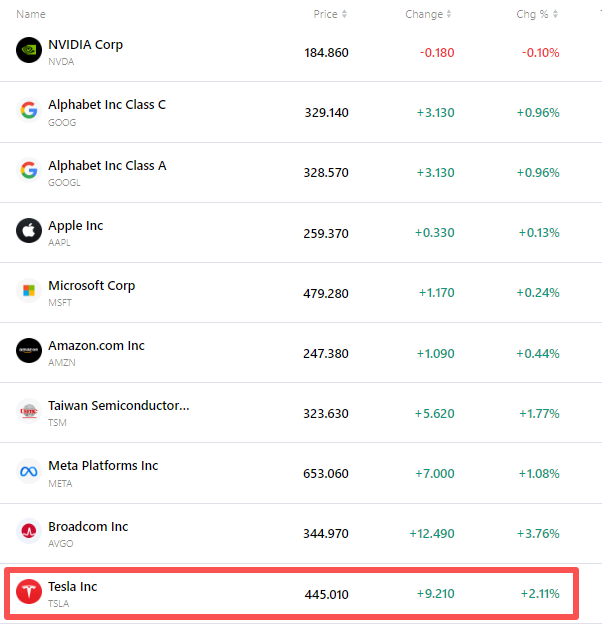Click NVIDIA change value -0.180
The image size is (602, 628).
pos(437,52)
